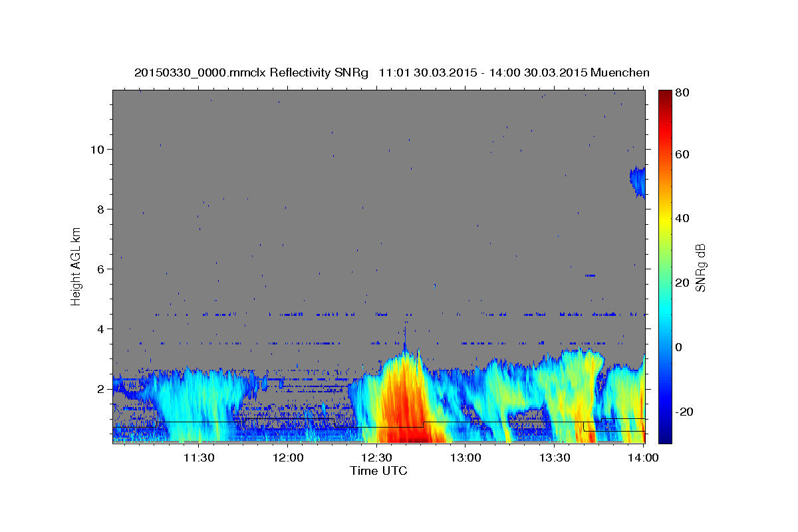Click the dark blue bottom of the colorbar
The image size is (798, 532).
point(664,436)
